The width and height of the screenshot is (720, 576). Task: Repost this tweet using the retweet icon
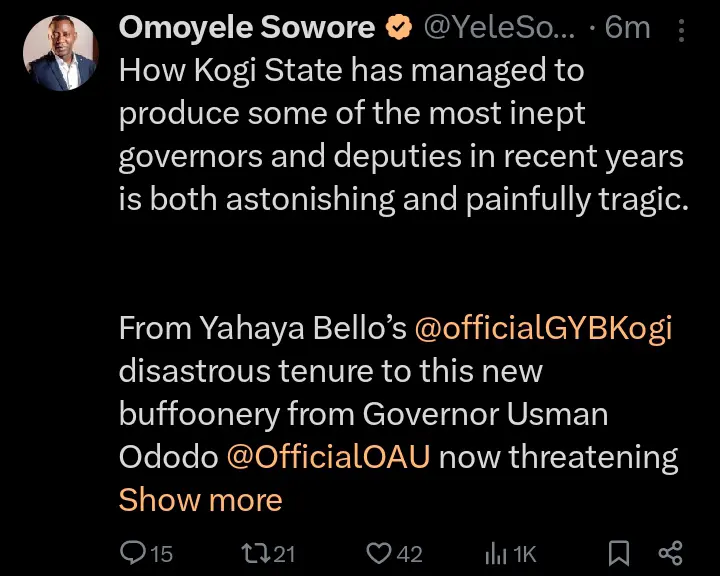click(x=254, y=552)
